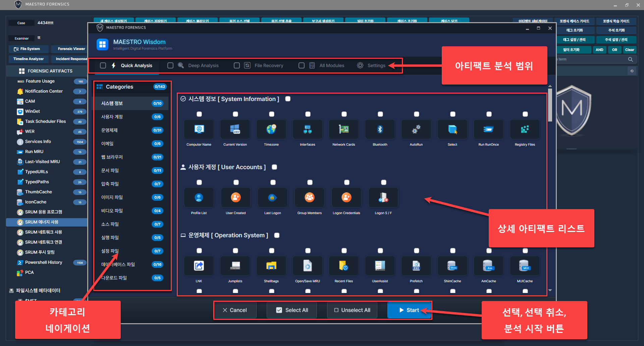Select the Network Cards icon
Screen dimensions: 644x346
[x=344, y=129]
